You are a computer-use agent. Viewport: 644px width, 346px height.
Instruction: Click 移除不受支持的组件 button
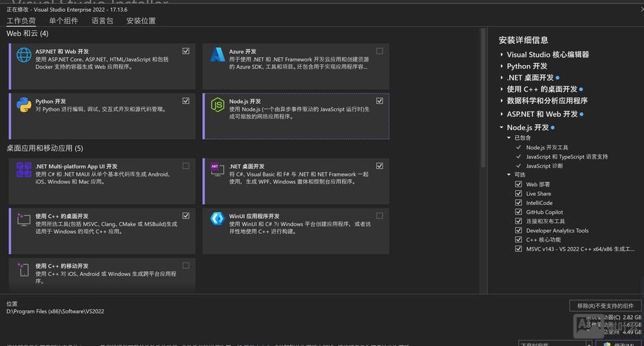pyautogui.click(x=605, y=306)
